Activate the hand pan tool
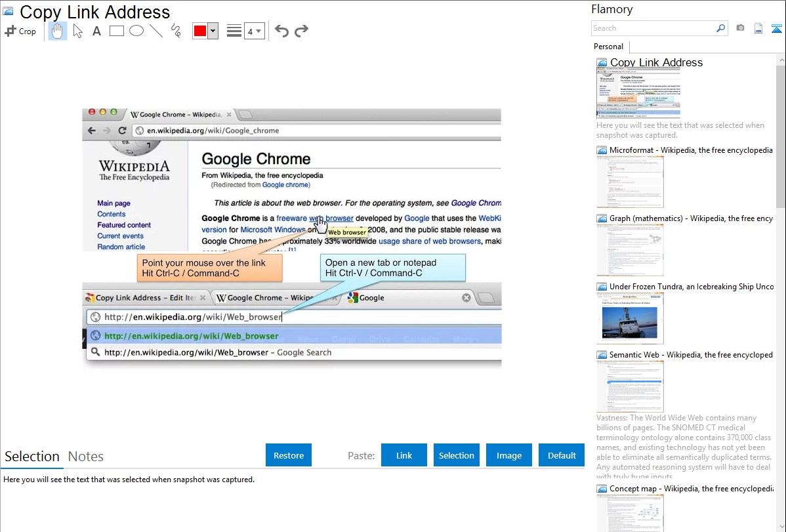This screenshot has width=786, height=532. tap(57, 31)
